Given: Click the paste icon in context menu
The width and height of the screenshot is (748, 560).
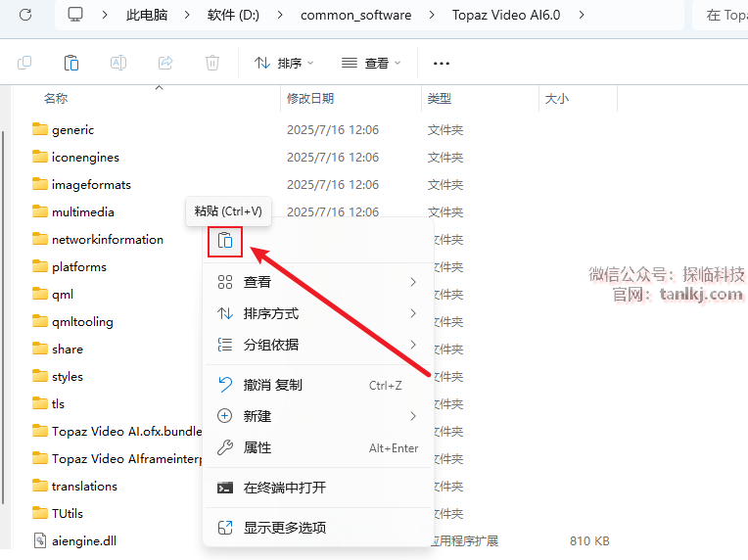Looking at the screenshot, I should 225,240.
